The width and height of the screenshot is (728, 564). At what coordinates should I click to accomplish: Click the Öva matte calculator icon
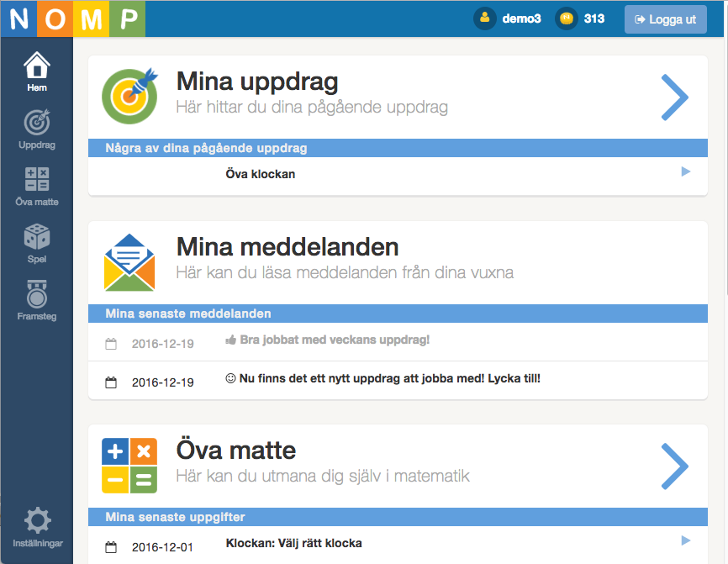click(x=129, y=466)
